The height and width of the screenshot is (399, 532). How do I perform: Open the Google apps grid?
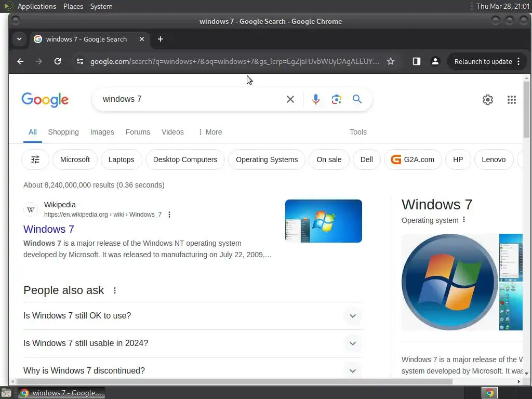(512, 100)
